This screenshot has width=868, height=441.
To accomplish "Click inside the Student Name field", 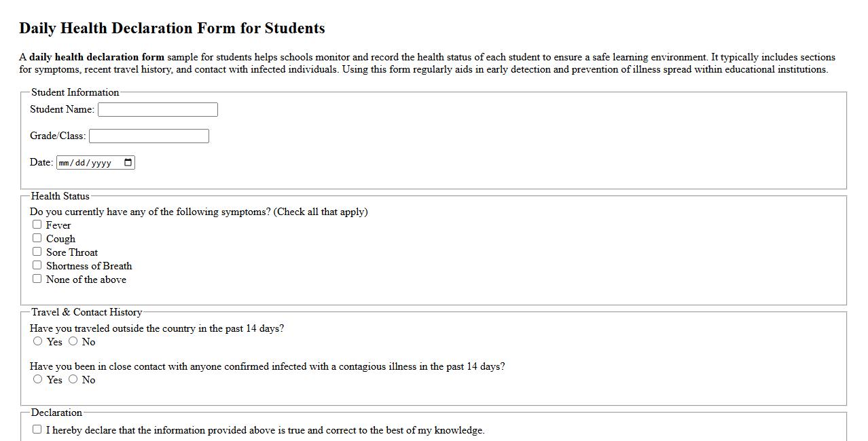I will pyautogui.click(x=158, y=109).
